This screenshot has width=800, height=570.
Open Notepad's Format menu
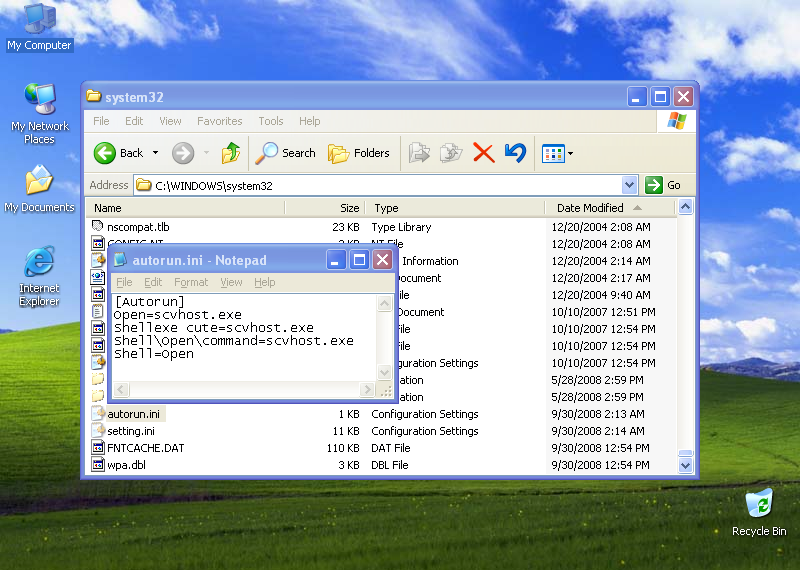[x=191, y=282]
